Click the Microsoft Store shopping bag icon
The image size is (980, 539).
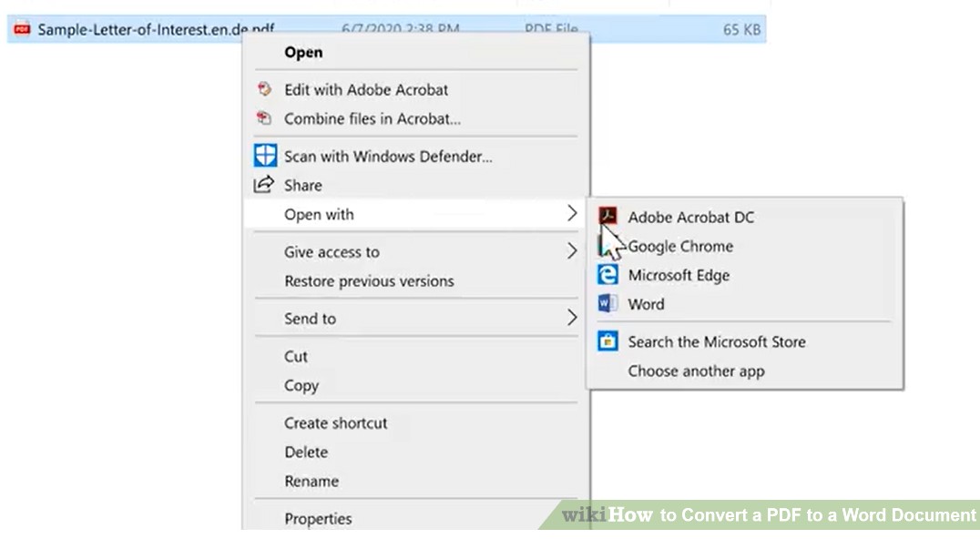point(608,341)
